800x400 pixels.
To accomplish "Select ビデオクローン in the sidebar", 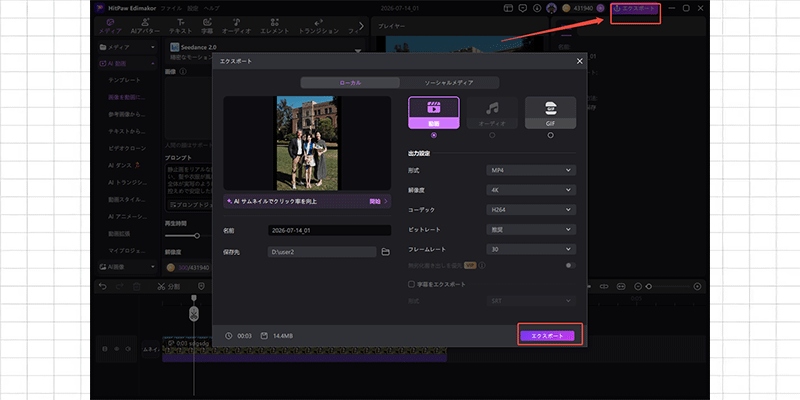I will click(127, 148).
